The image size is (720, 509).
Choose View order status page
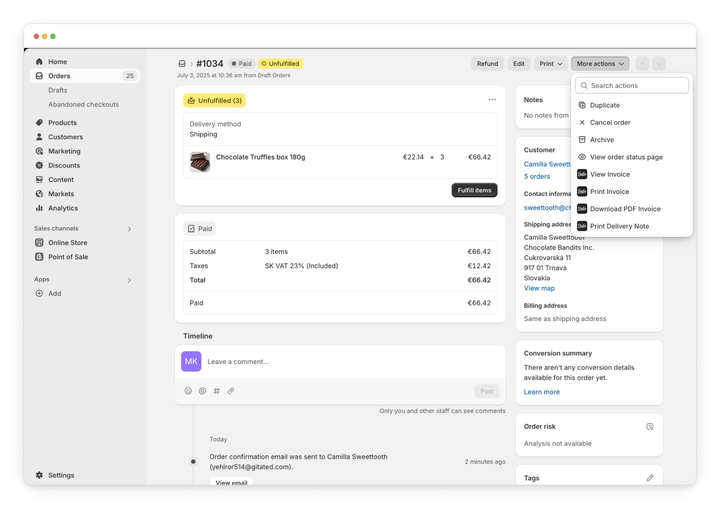tap(632, 157)
